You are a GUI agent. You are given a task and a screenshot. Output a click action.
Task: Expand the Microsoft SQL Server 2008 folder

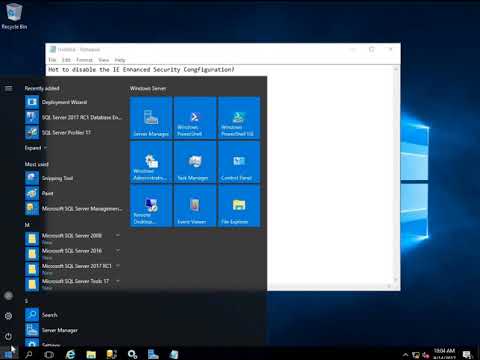click(x=74, y=238)
